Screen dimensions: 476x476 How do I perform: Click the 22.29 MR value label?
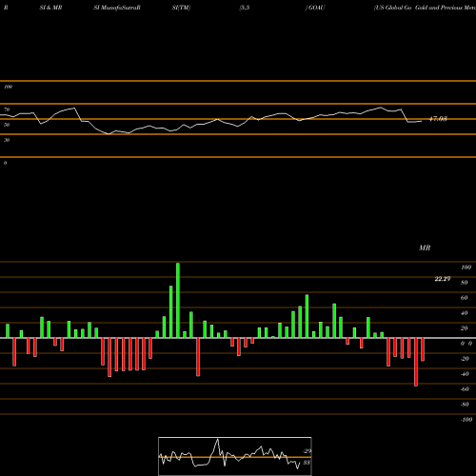coord(443,279)
